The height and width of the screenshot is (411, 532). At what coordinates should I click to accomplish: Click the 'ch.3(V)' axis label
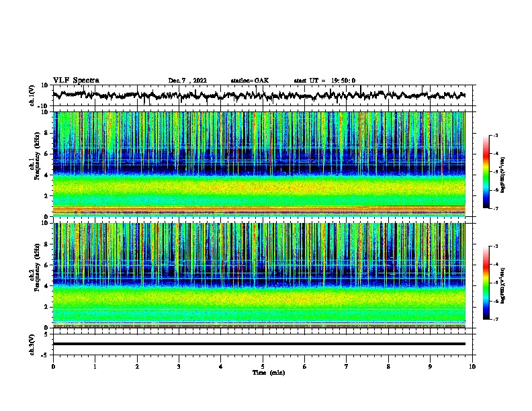[x=32, y=345]
